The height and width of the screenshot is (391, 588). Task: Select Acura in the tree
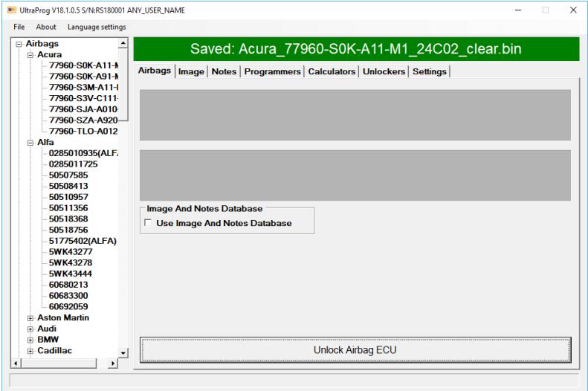[50, 54]
